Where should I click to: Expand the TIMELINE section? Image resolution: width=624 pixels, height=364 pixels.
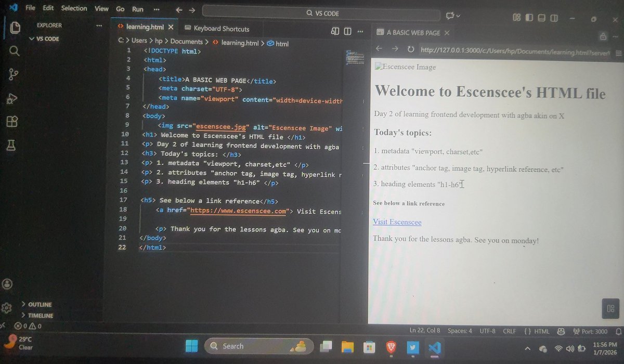37,316
